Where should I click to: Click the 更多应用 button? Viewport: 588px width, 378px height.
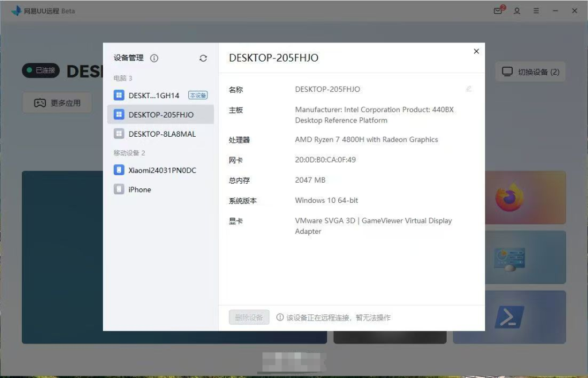click(x=57, y=103)
